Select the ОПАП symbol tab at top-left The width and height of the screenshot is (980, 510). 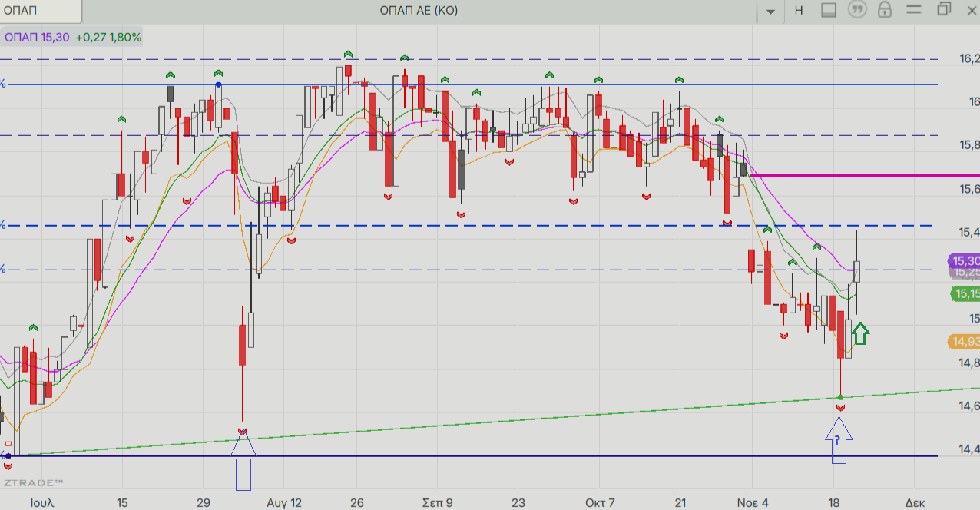coord(40,11)
